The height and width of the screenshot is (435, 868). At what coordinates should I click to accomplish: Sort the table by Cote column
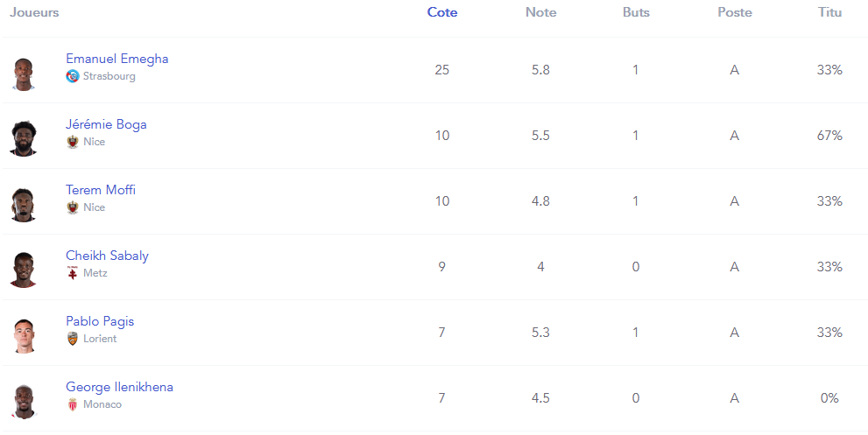click(x=442, y=12)
